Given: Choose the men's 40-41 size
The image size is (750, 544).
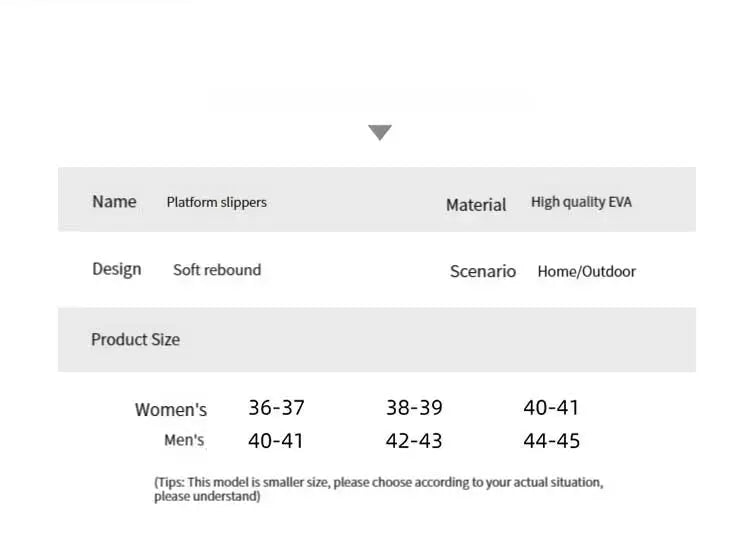Looking at the screenshot, I should [x=276, y=441].
